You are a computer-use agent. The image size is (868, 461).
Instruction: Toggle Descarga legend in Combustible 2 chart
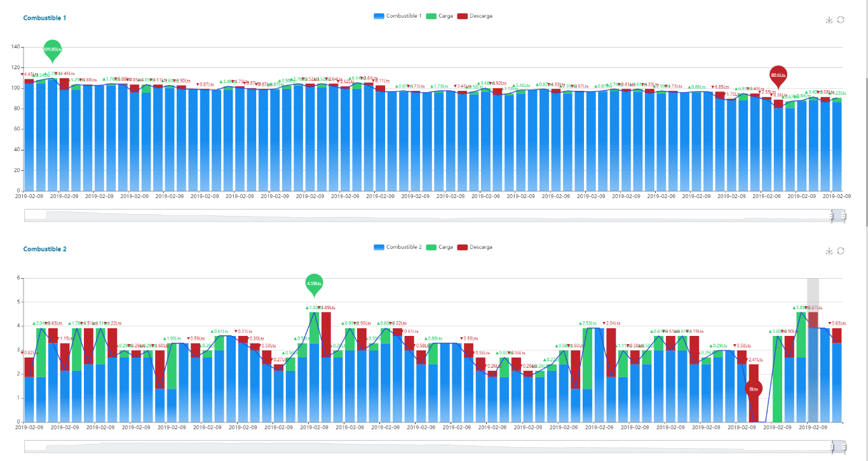475,247
